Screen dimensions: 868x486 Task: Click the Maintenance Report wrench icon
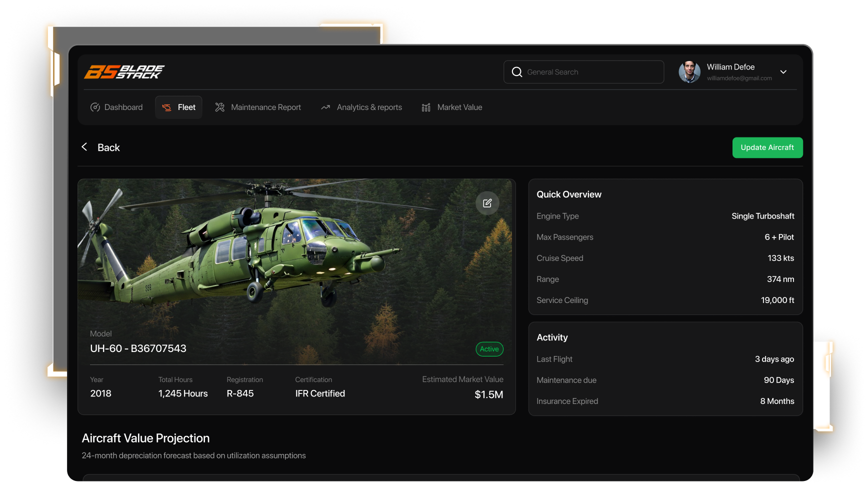point(219,107)
